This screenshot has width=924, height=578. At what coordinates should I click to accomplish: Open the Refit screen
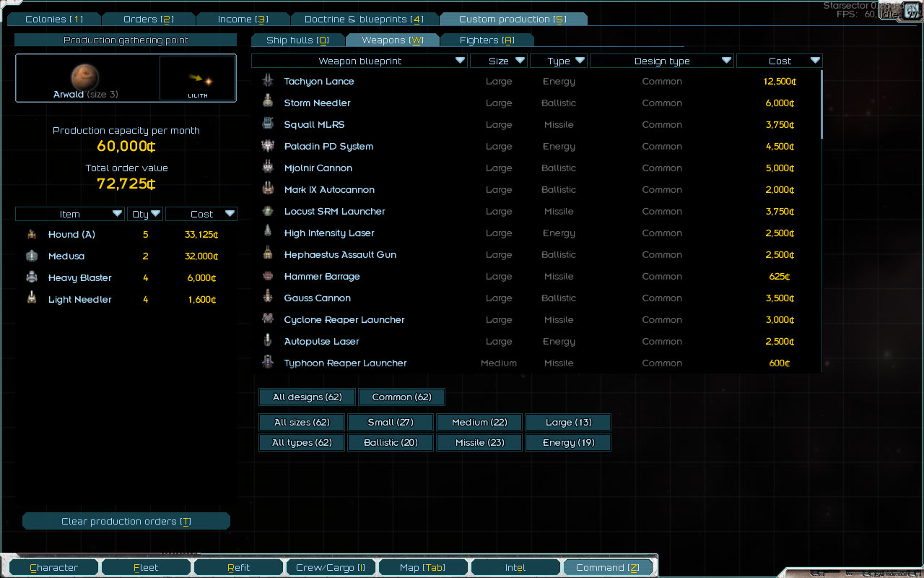[x=238, y=568]
